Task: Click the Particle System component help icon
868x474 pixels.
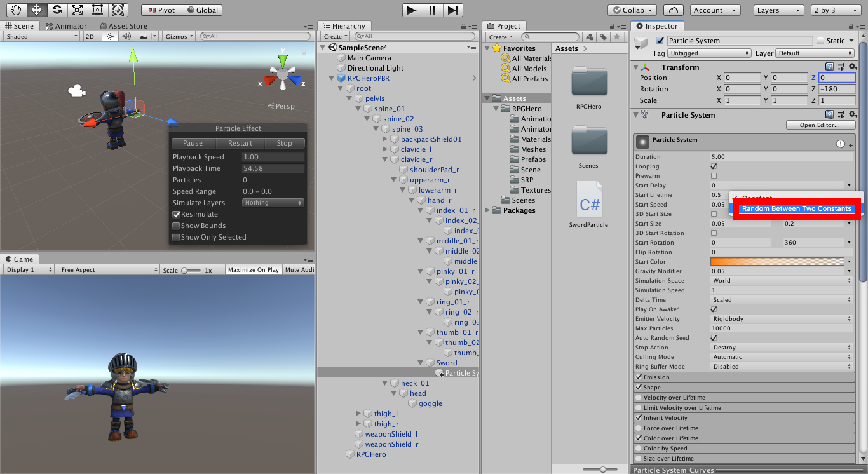Action: tap(829, 114)
